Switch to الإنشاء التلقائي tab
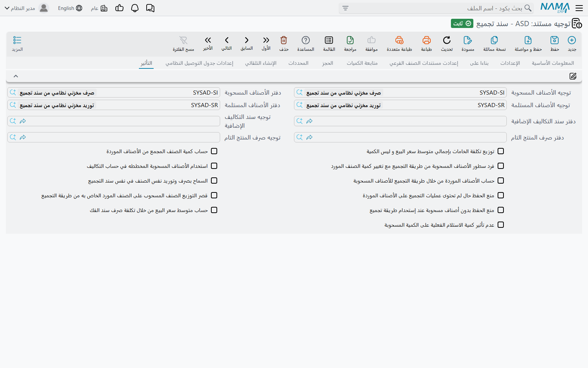Screen dimensions: 588x368 261,63
